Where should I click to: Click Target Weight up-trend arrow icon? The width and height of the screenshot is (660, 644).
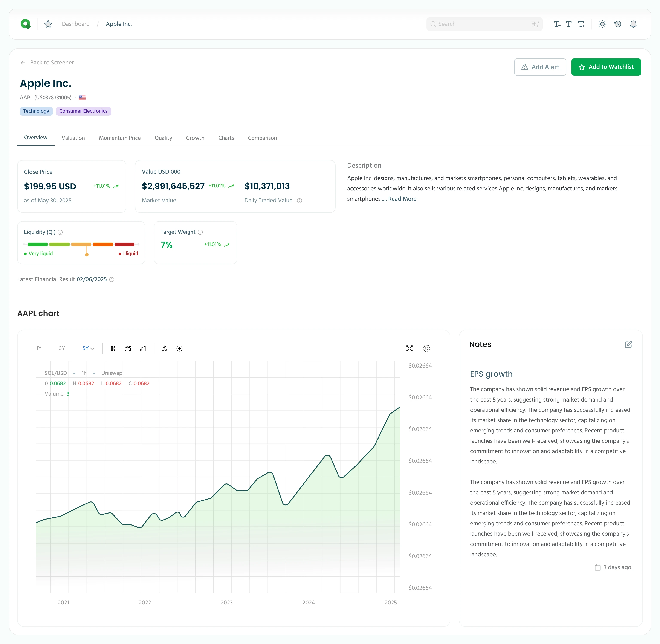[227, 245]
